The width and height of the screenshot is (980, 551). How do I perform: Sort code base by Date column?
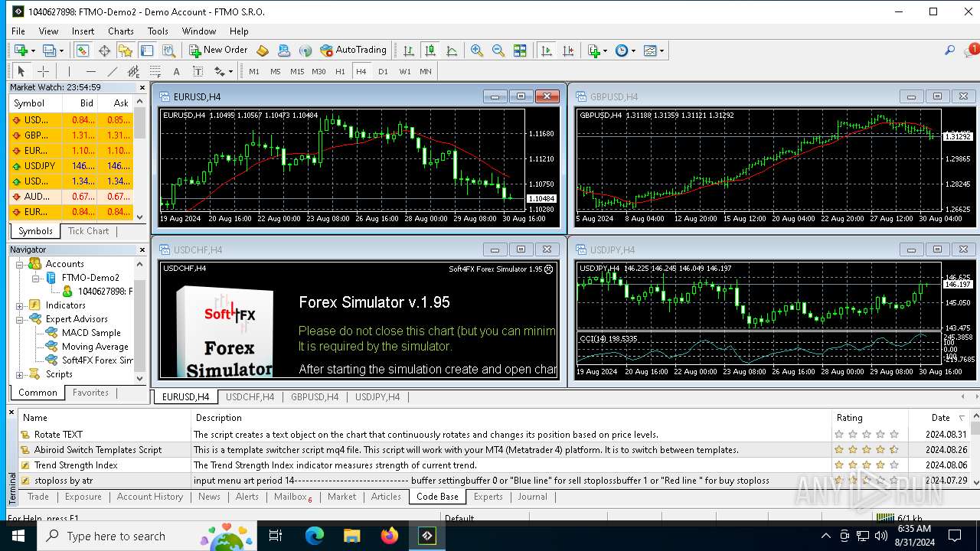pos(940,418)
